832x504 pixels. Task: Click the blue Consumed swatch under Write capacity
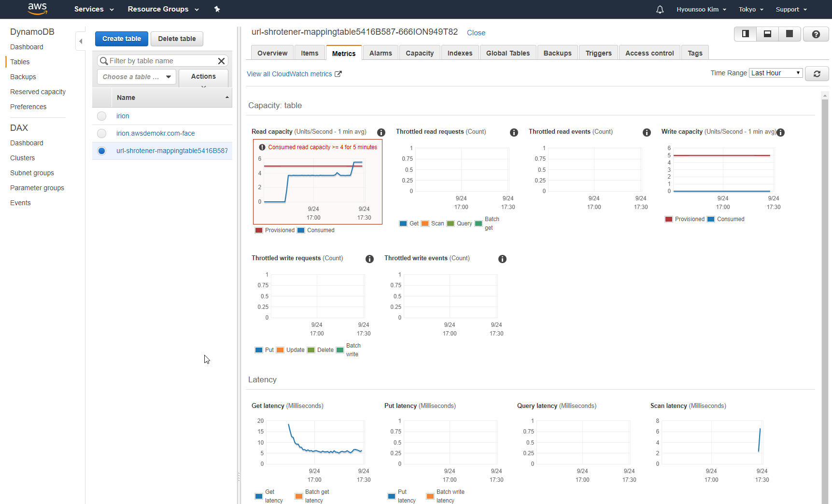[711, 219]
